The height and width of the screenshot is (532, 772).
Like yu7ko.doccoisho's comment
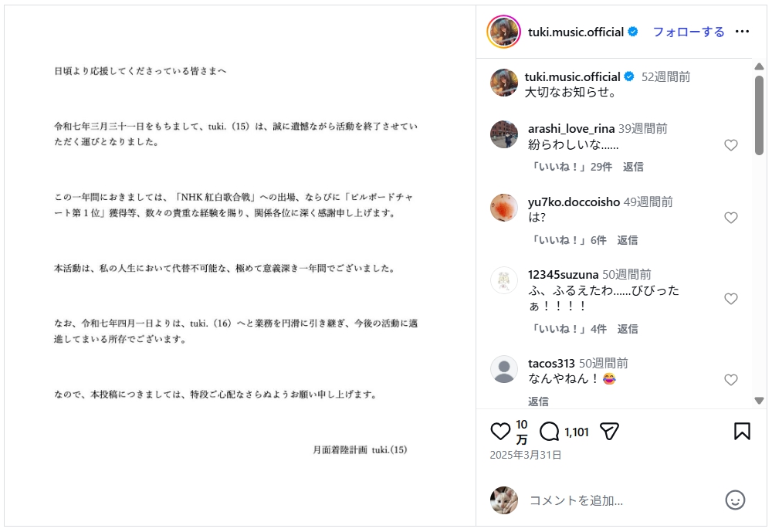pos(730,219)
